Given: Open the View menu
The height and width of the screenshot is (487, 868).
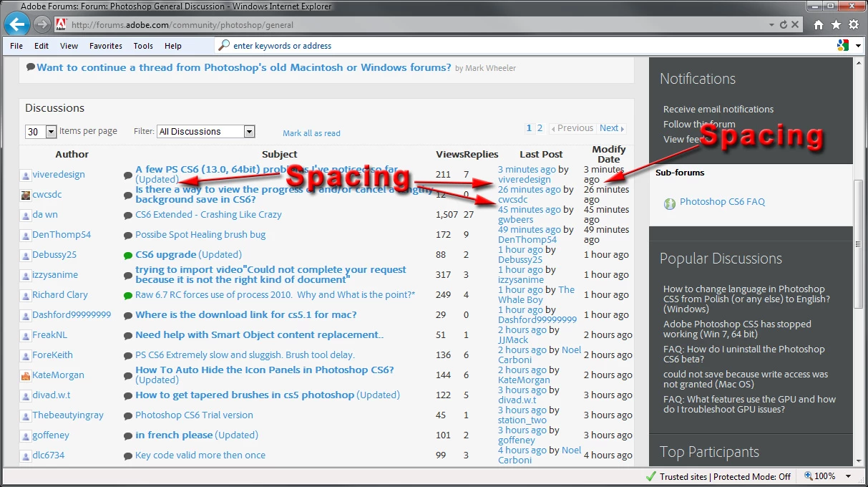Looking at the screenshot, I should 69,46.
